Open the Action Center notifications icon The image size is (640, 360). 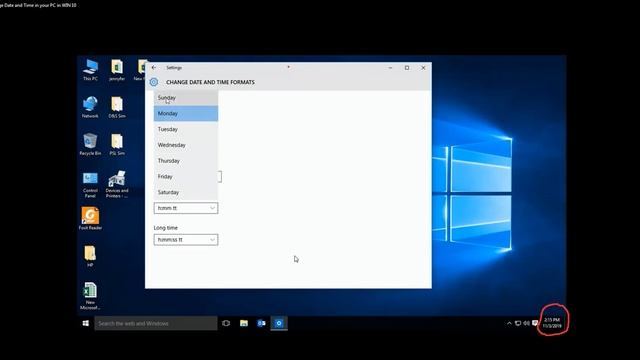pos(535,323)
